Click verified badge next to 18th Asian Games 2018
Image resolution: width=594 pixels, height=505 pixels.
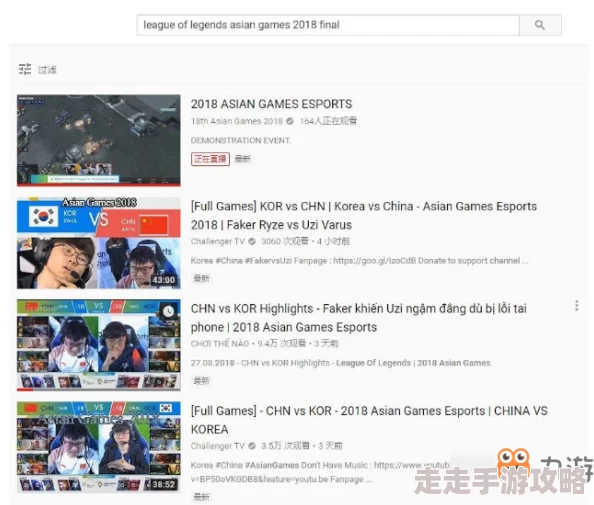coord(290,121)
